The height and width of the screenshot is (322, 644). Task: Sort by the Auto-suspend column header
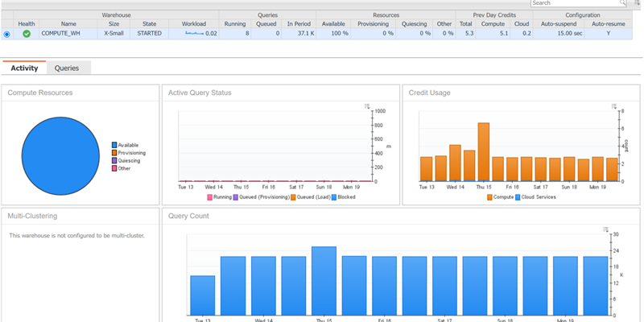(x=559, y=24)
